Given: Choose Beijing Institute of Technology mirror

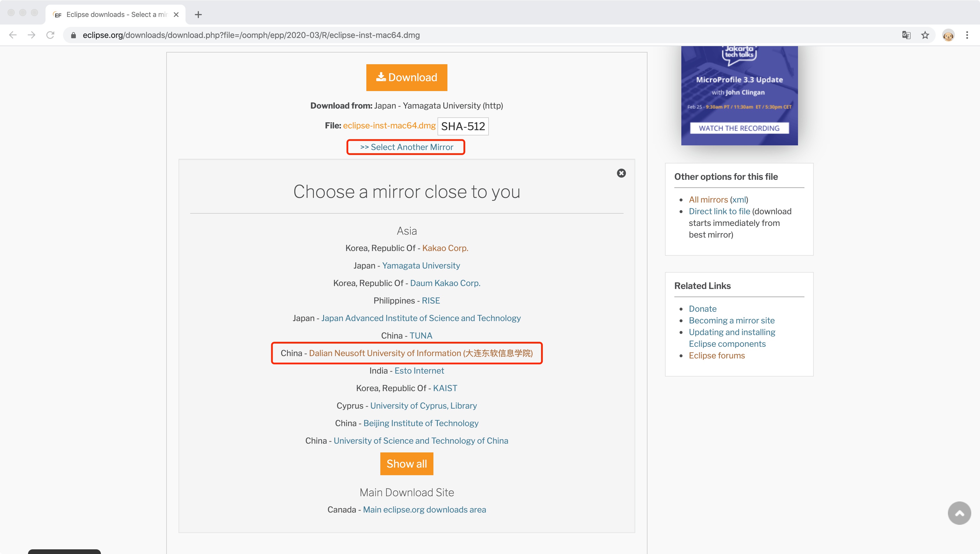Looking at the screenshot, I should (x=421, y=423).
